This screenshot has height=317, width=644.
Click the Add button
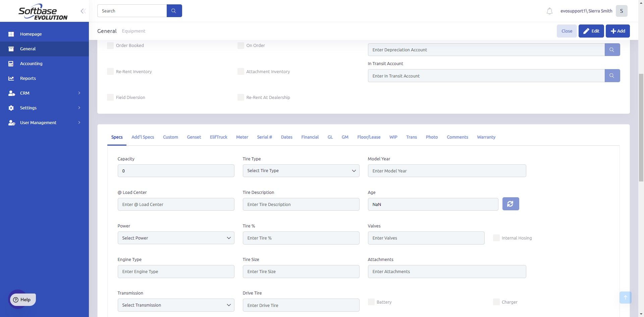tap(618, 31)
